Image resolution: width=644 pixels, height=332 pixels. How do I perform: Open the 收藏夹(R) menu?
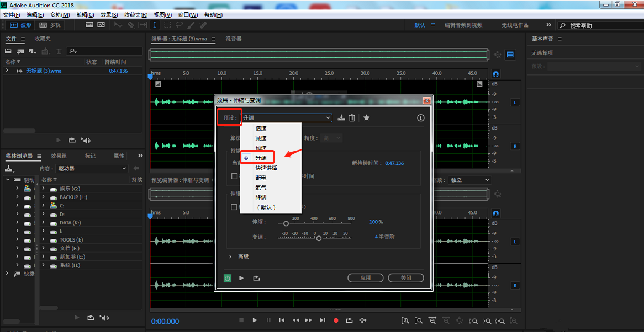[136, 15]
